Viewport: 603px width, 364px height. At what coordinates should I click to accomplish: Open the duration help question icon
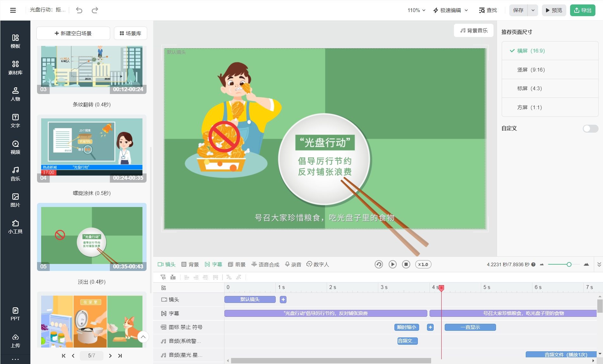[x=533, y=265]
